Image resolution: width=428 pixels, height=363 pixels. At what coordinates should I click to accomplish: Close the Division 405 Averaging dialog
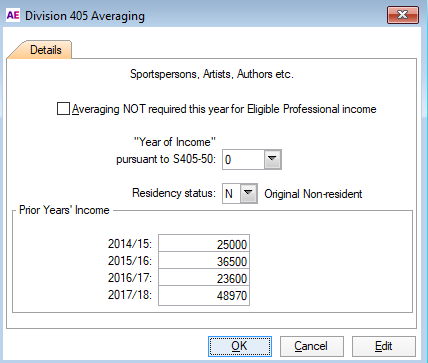click(x=403, y=15)
